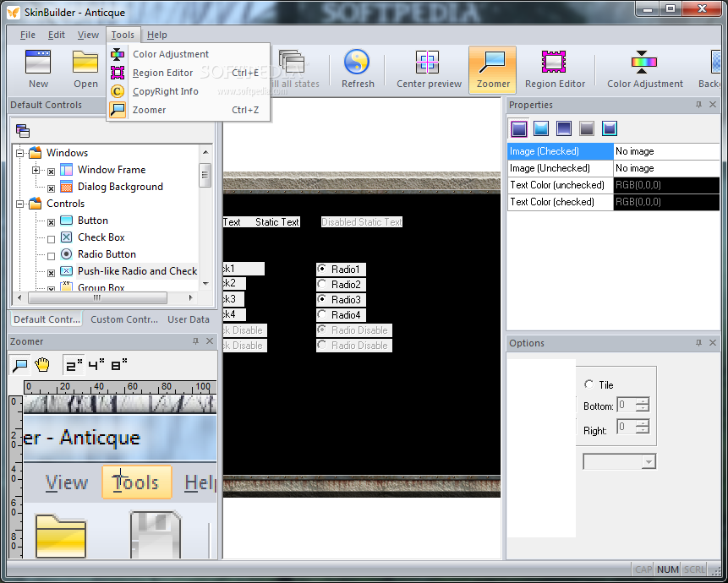
Task: Select the gray disabled state icon in Properties
Action: coord(587,128)
